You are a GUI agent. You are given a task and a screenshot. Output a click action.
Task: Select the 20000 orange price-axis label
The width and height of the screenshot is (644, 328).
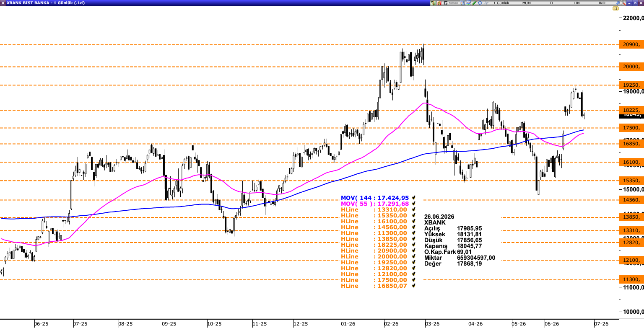[x=631, y=67]
